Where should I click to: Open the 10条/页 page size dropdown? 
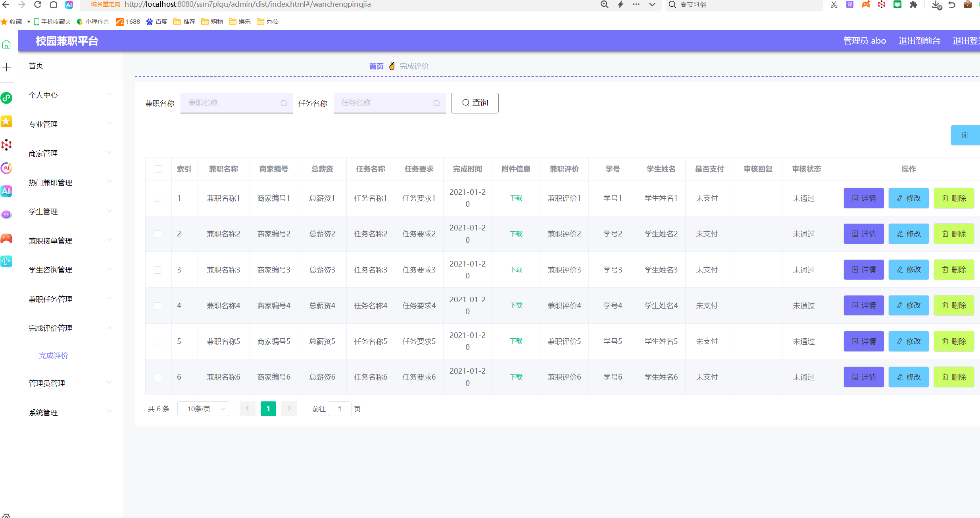pyautogui.click(x=203, y=409)
